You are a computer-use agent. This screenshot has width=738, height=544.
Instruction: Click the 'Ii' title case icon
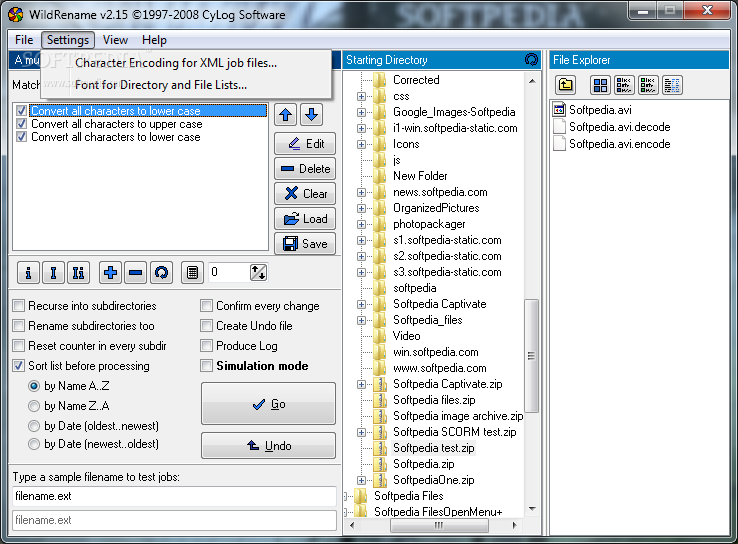78,272
